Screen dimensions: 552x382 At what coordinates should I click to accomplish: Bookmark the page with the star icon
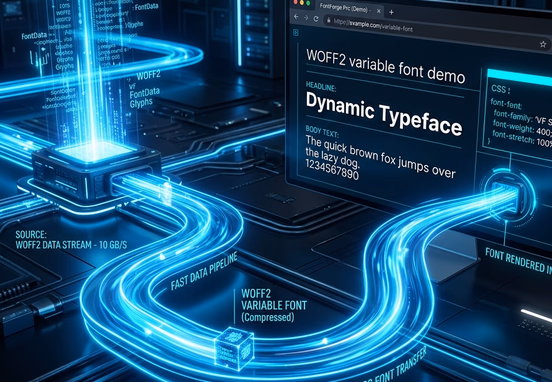[543, 44]
